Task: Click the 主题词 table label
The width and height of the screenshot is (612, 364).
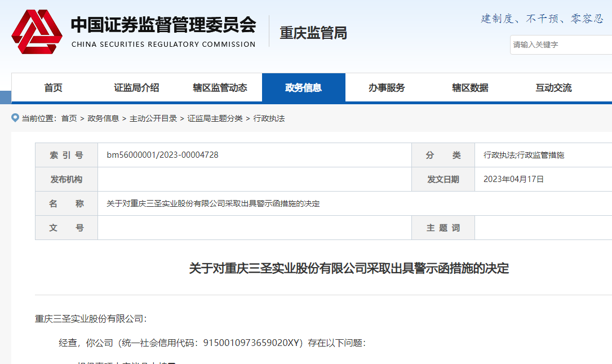Action: 443,228
